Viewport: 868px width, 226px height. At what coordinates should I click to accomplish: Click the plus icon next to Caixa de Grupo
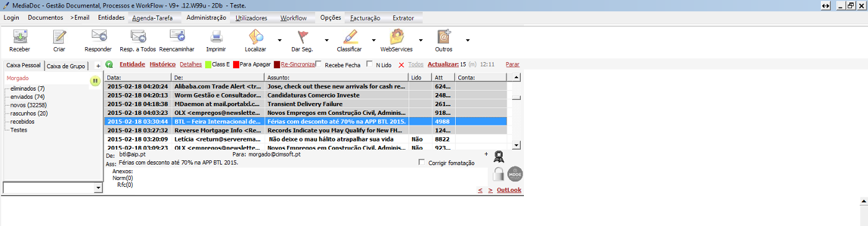pos(98,66)
